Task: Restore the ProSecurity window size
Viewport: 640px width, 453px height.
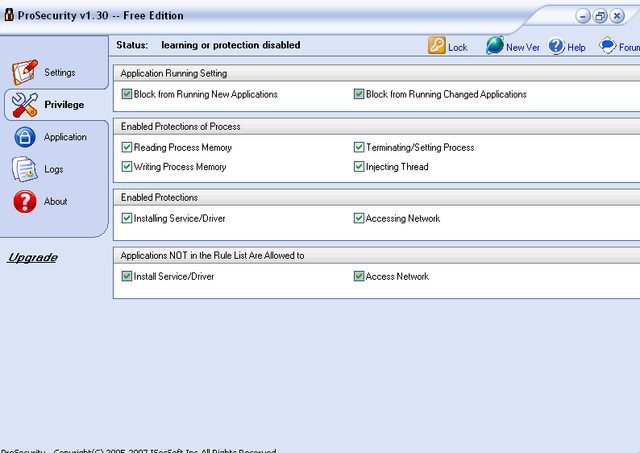Action: (600, 16)
